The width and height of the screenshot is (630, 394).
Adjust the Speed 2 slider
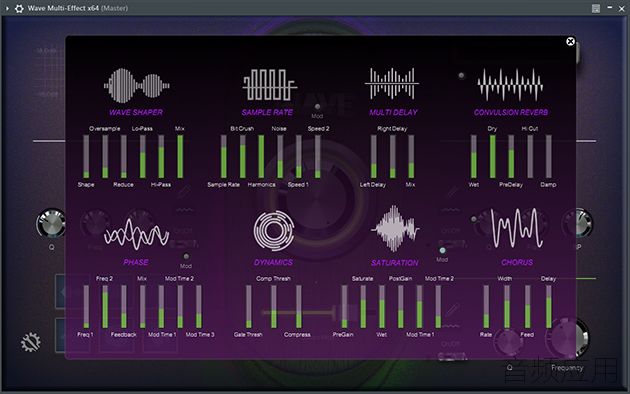tap(317, 156)
